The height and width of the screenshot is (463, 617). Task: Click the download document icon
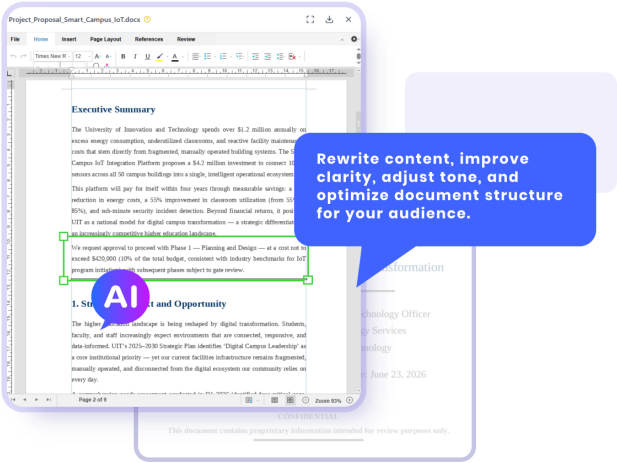tap(329, 19)
